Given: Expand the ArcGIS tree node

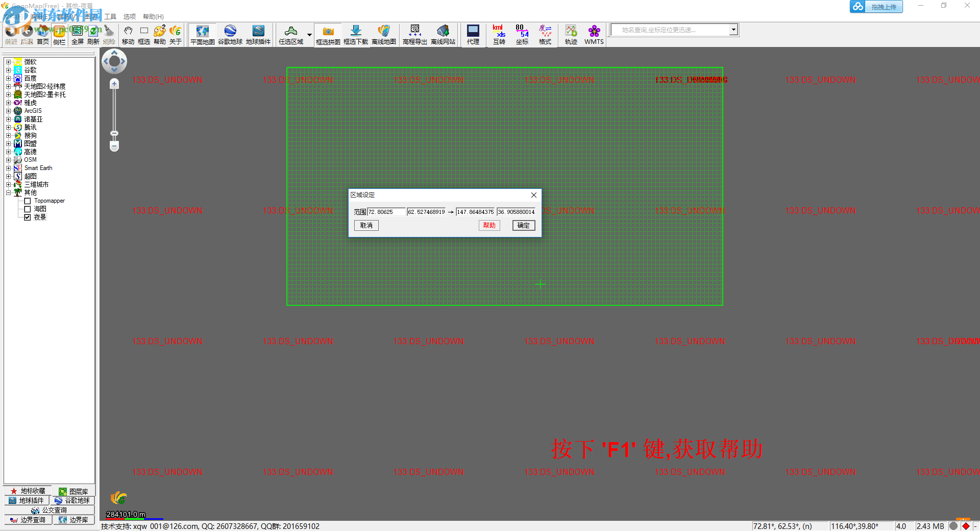Looking at the screenshot, I should click(x=8, y=111).
